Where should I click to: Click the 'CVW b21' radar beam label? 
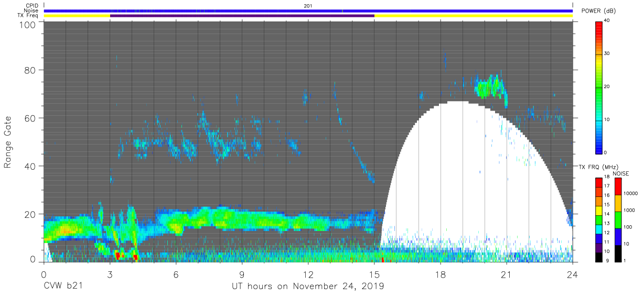pos(63,287)
